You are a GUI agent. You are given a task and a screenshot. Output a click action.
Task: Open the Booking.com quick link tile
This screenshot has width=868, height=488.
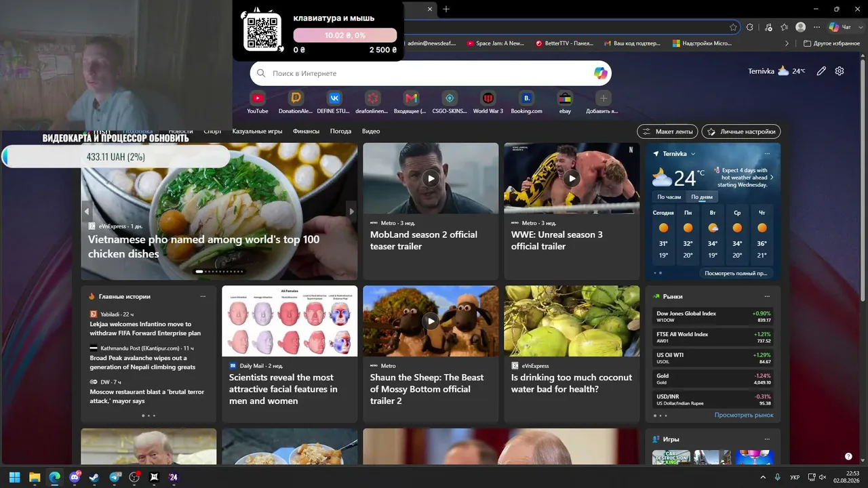tap(526, 102)
